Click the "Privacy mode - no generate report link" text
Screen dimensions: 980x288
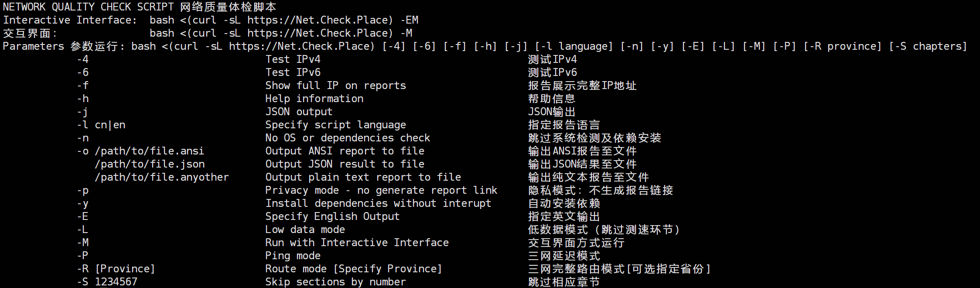381,190
